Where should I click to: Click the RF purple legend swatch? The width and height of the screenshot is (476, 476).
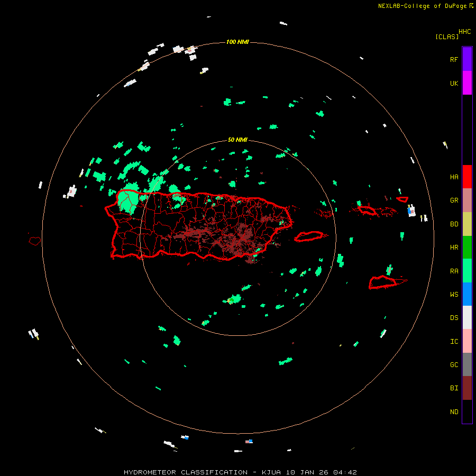click(x=467, y=59)
